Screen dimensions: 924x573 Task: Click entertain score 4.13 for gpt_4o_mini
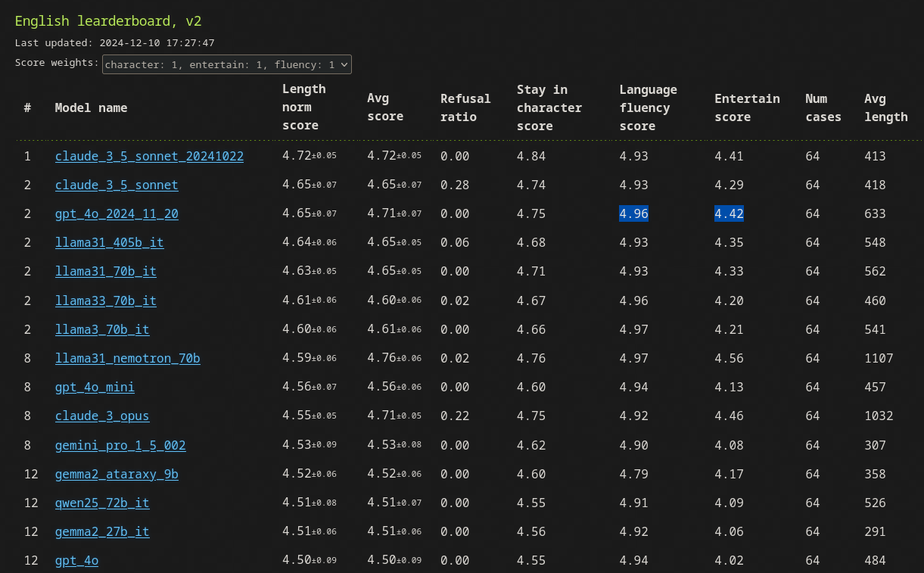click(x=730, y=387)
